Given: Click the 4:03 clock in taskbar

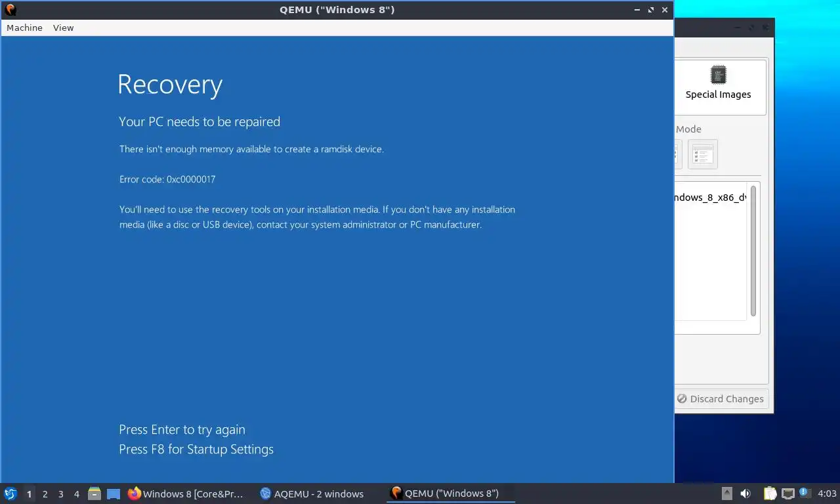Looking at the screenshot, I should coord(827,493).
